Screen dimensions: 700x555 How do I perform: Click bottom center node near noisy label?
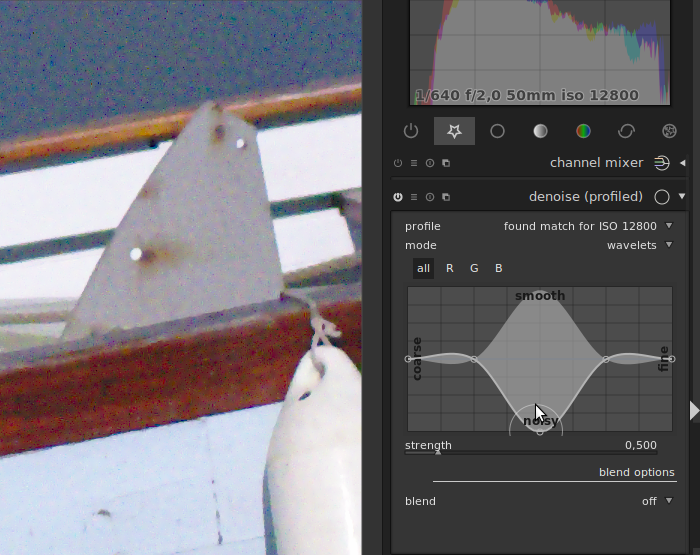540,432
